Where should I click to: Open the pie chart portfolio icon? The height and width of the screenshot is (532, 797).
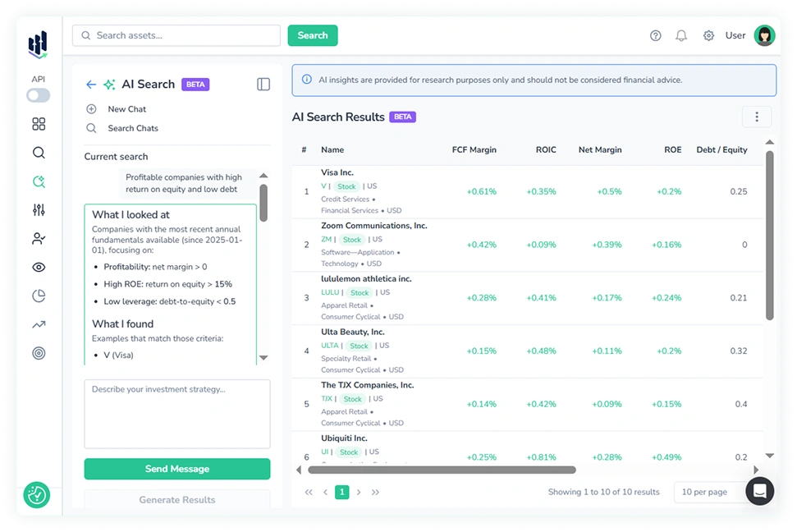[x=39, y=296]
